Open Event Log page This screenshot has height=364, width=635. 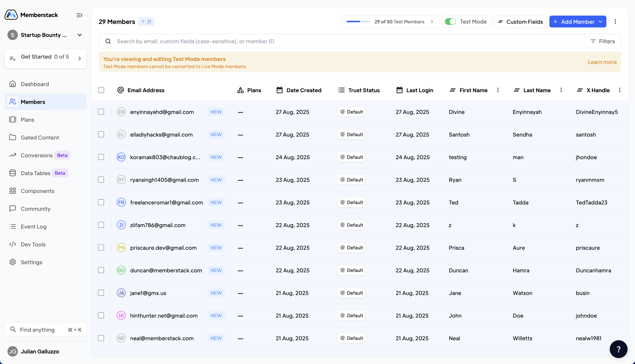(45, 227)
